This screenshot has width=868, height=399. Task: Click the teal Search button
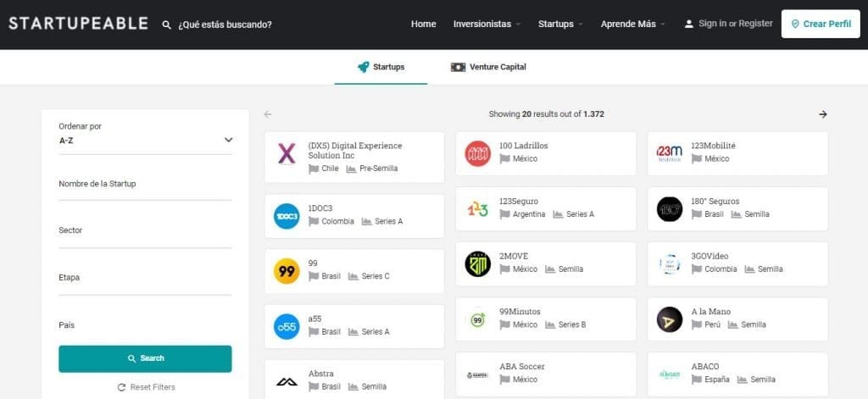[145, 358]
